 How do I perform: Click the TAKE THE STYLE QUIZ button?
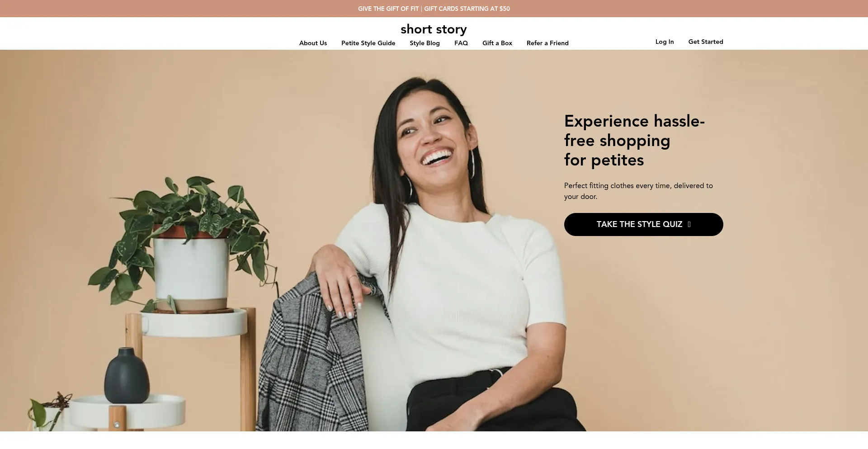point(643,224)
